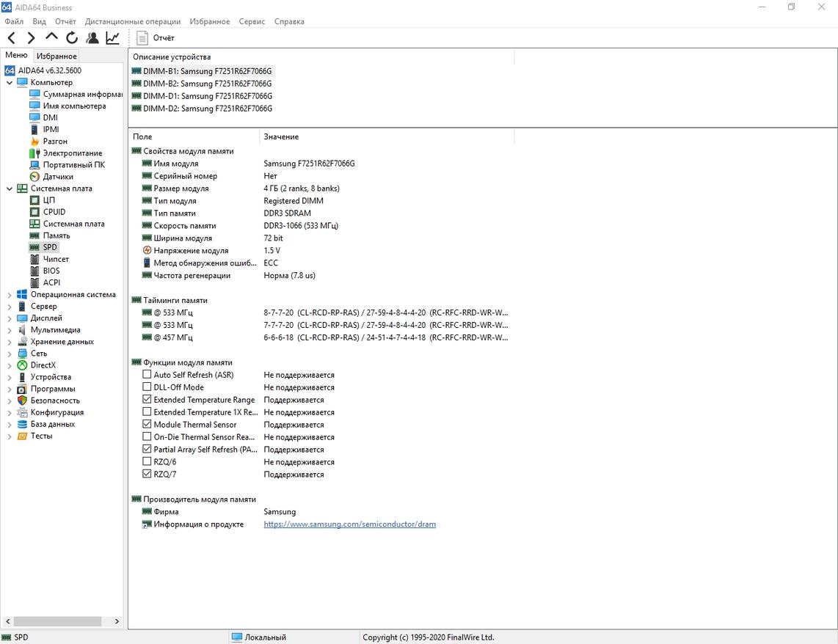838x644 pixels.
Task: Click the DIMM-B1 memory module icon
Action: pyautogui.click(x=136, y=71)
